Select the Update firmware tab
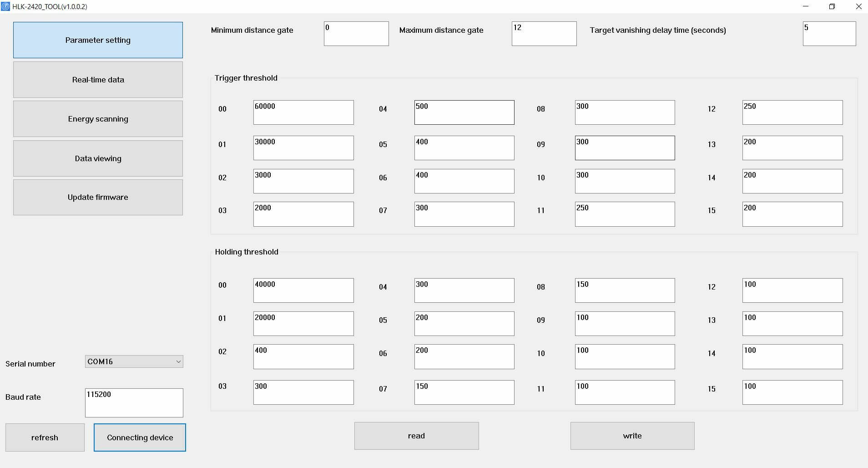The image size is (868, 468). point(98,197)
